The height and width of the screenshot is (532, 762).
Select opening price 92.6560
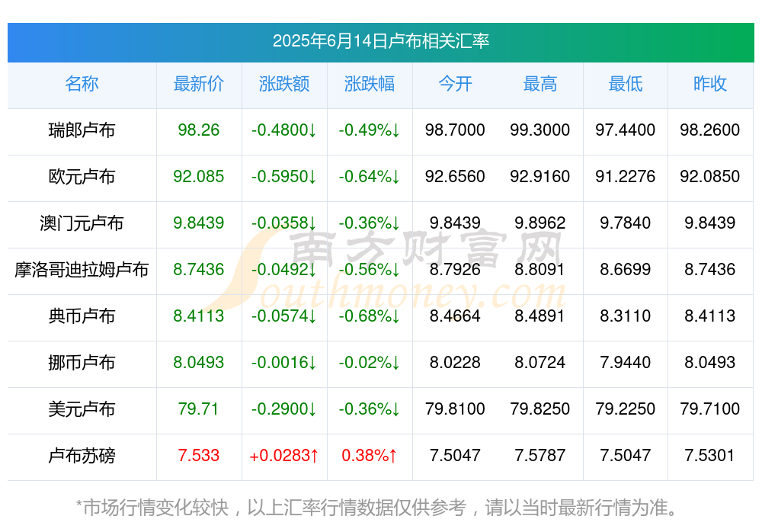(x=455, y=177)
